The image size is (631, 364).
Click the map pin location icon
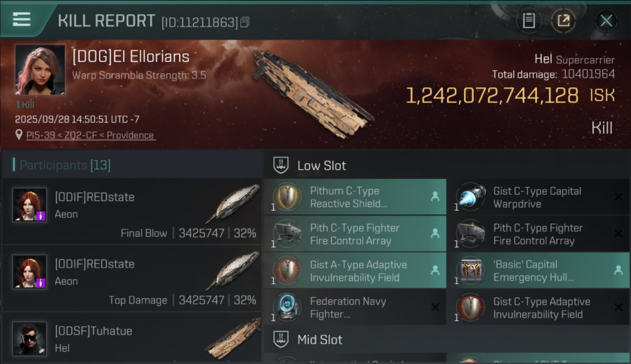[19, 135]
